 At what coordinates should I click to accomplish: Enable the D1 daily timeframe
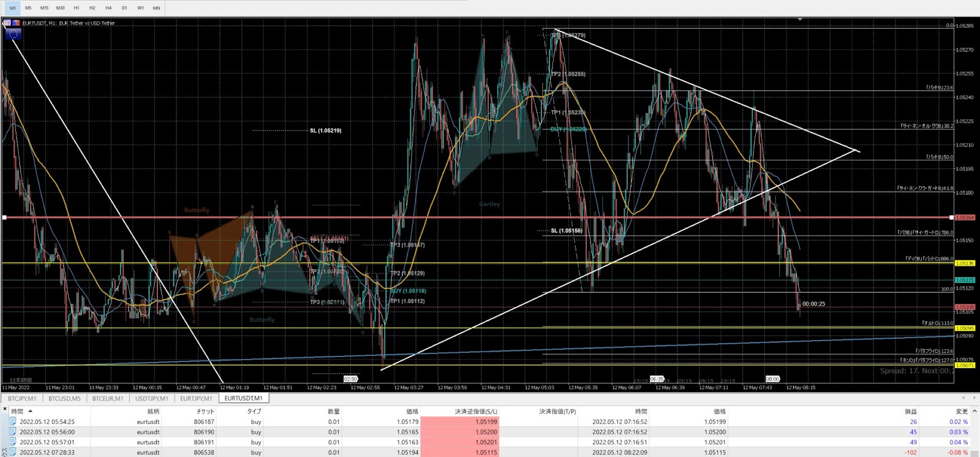click(124, 8)
